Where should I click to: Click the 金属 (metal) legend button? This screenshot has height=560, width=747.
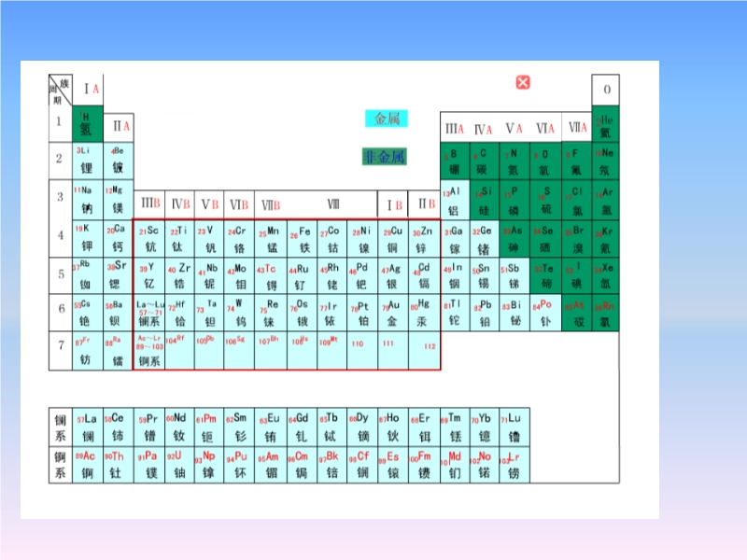point(387,119)
